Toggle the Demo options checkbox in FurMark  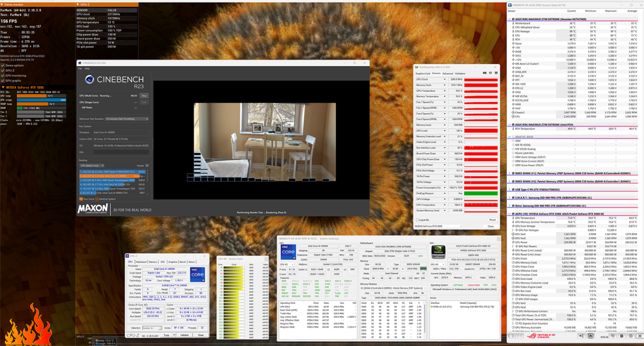click(x=3, y=65)
